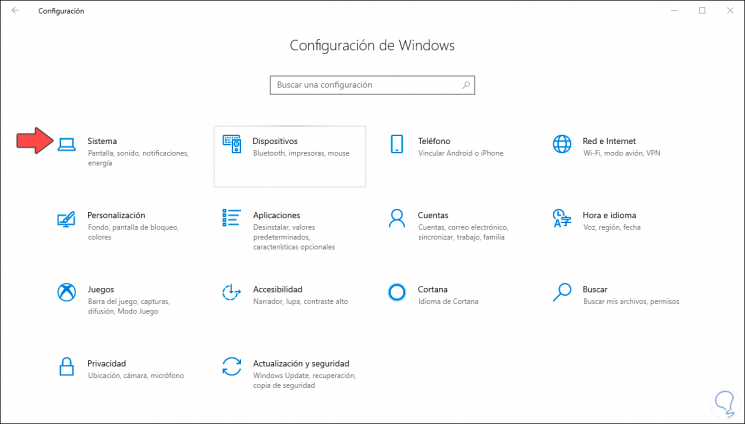
Task: Go back with the title bar arrow
Action: point(15,10)
